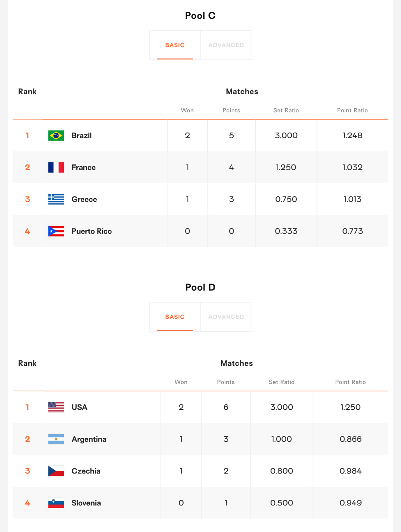Click Pool C Point Ratio column header

[x=352, y=110]
